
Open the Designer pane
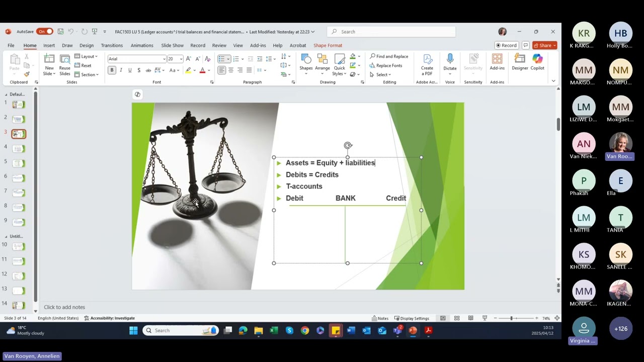[520, 62]
